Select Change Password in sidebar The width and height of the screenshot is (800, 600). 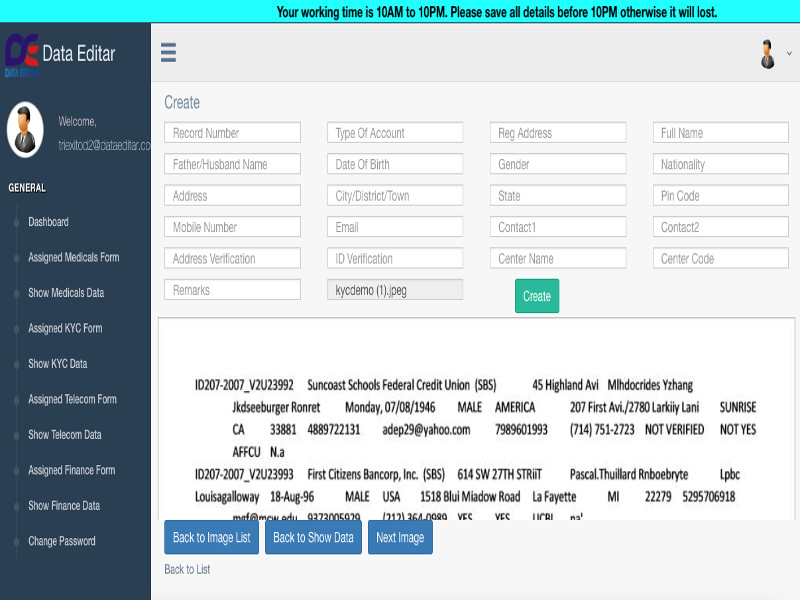[x=62, y=541]
